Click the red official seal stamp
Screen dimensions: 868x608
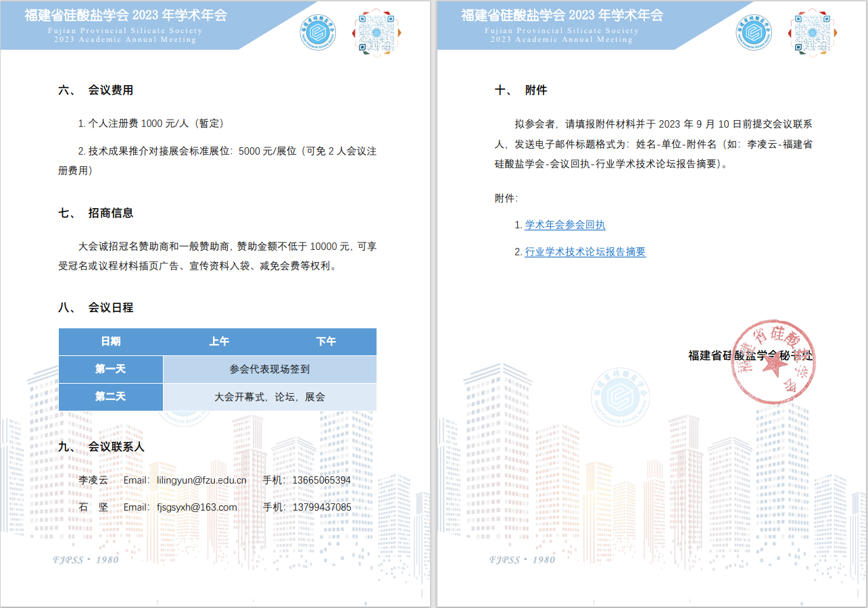pyautogui.click(x=773, y=361)
